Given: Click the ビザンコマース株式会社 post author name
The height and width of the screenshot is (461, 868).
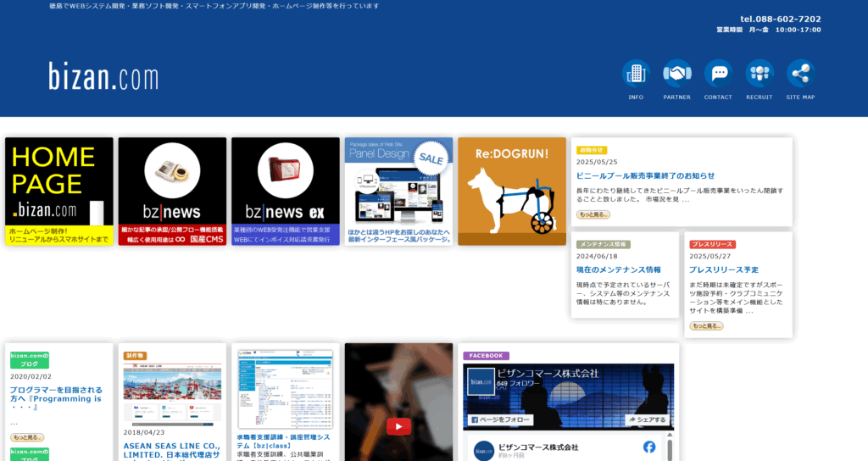Looking at the screenshot, I should click(538, 447).
